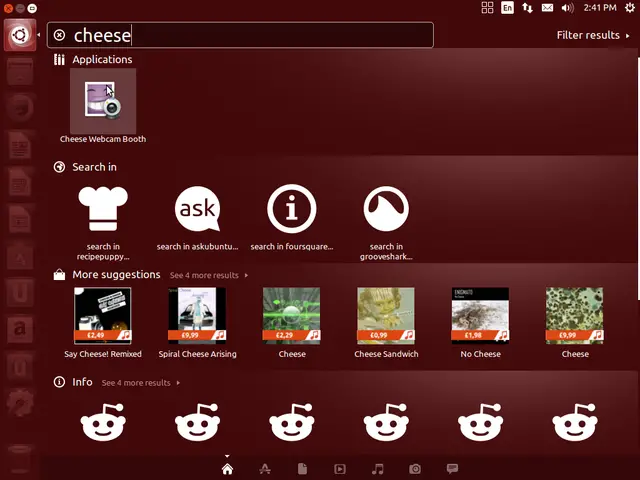
Task: Click the System Settings launcher icon
Action: (20, 403)
